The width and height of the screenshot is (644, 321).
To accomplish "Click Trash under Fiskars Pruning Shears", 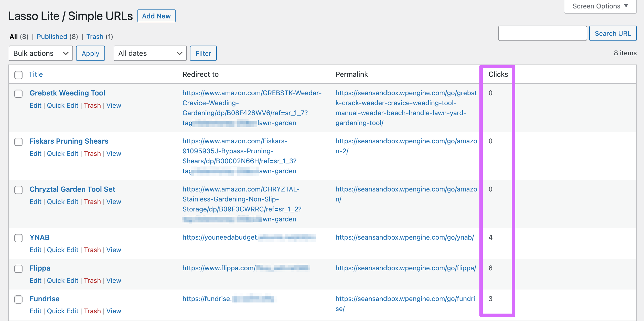I will 92,154.
